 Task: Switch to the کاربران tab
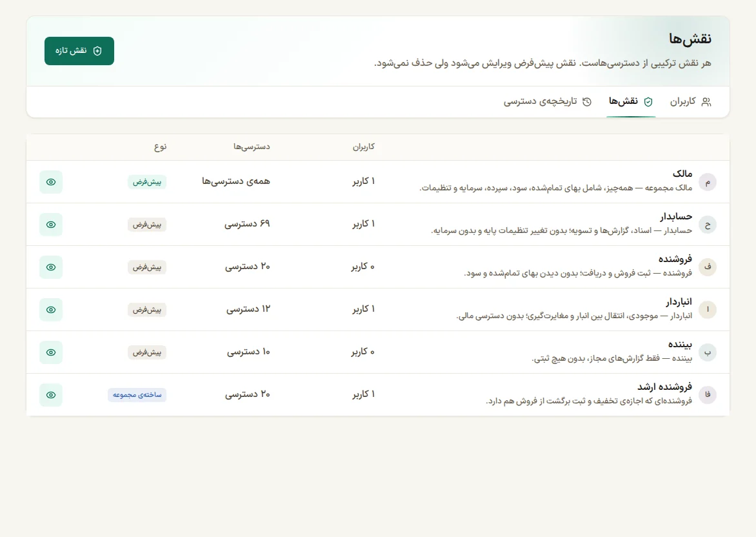pos(690,101)
